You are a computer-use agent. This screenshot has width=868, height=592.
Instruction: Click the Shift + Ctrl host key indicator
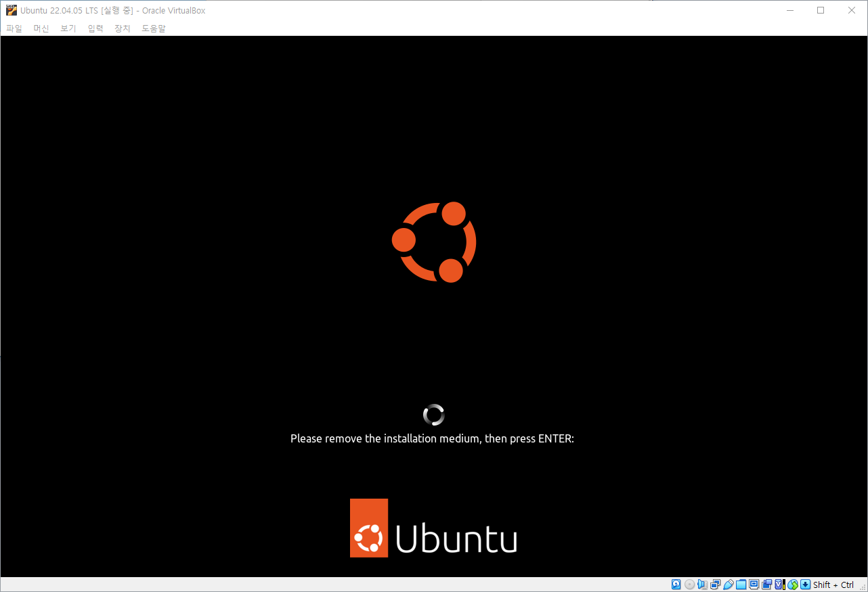(x=833, y=585)
